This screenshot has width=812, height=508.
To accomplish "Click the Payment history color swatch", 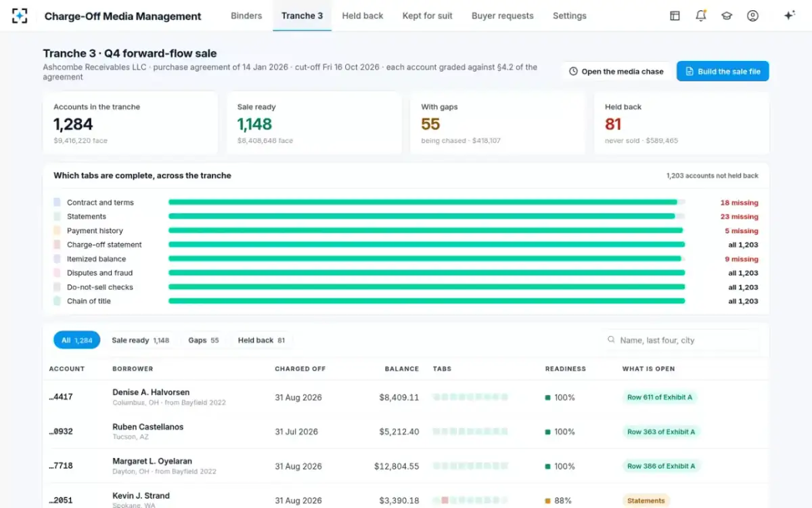I will [x=57, y=231].
